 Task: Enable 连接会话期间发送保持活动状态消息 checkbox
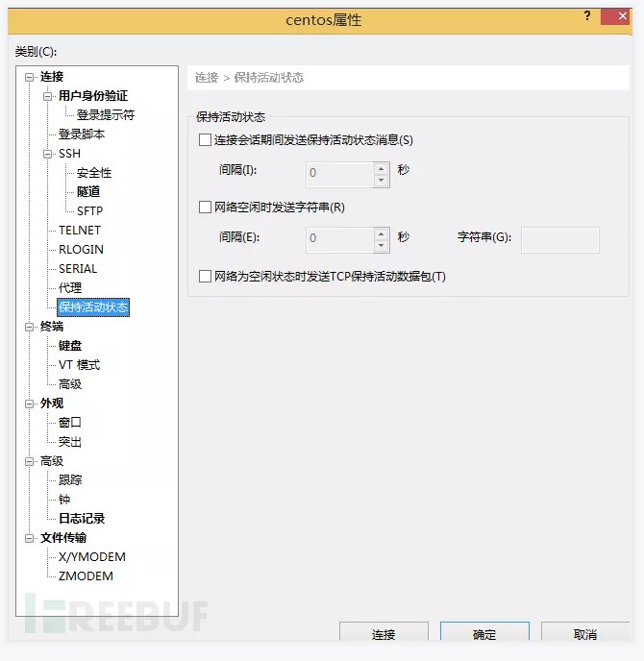(x=205, y=140)
